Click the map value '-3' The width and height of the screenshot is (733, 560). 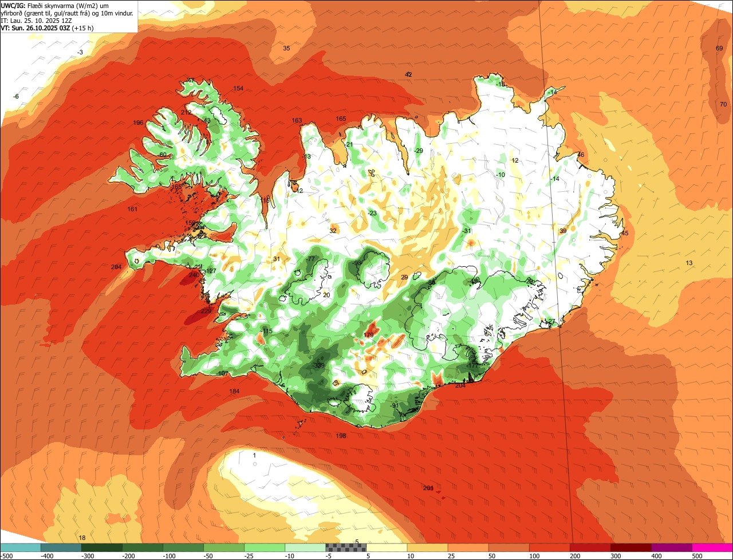[x=81, y=52]
